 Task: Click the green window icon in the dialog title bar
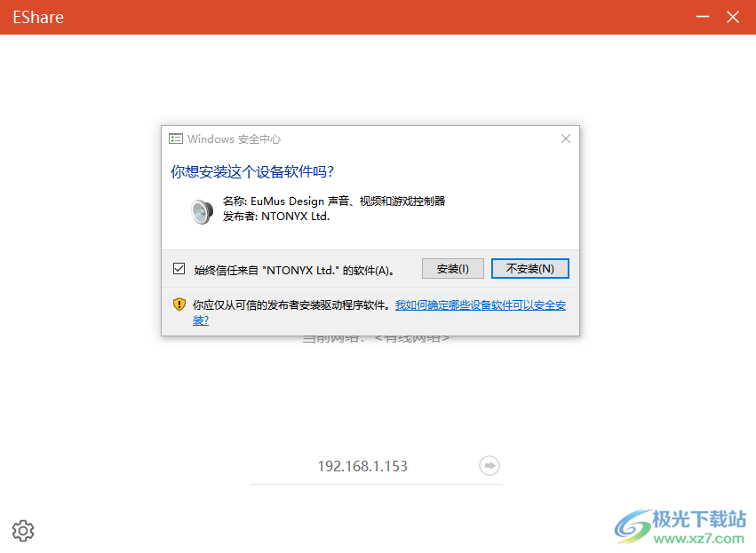pos(175,138)
